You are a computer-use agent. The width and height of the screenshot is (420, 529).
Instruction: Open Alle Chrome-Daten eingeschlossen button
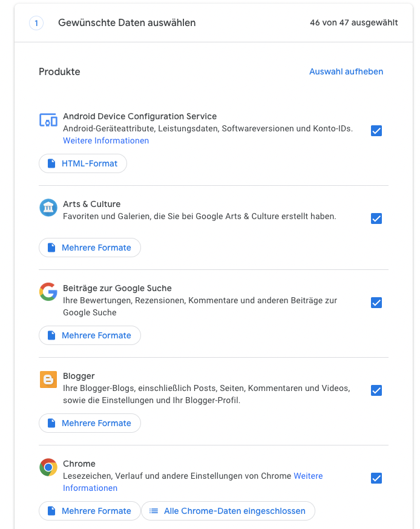point(228,511)
